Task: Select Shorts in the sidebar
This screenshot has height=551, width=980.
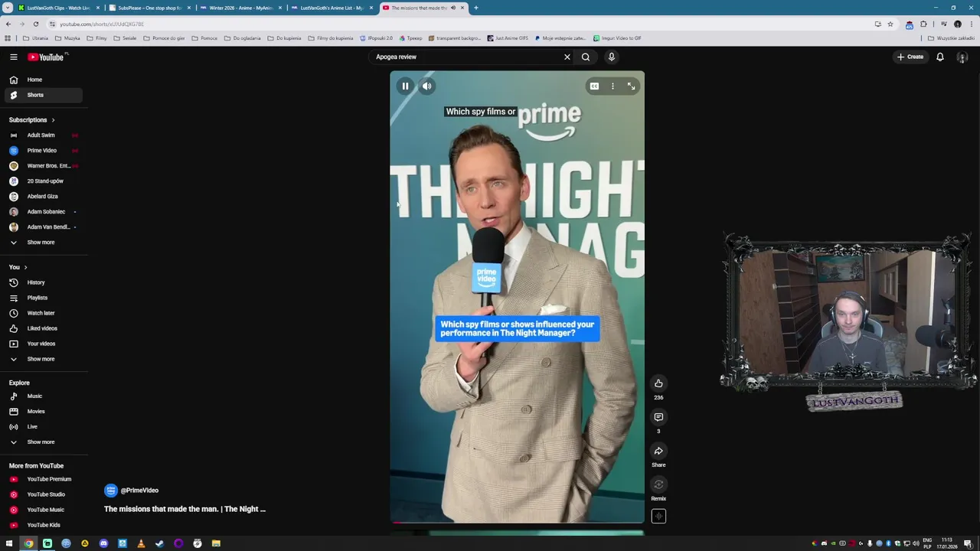Action: [x=44, y=95]
